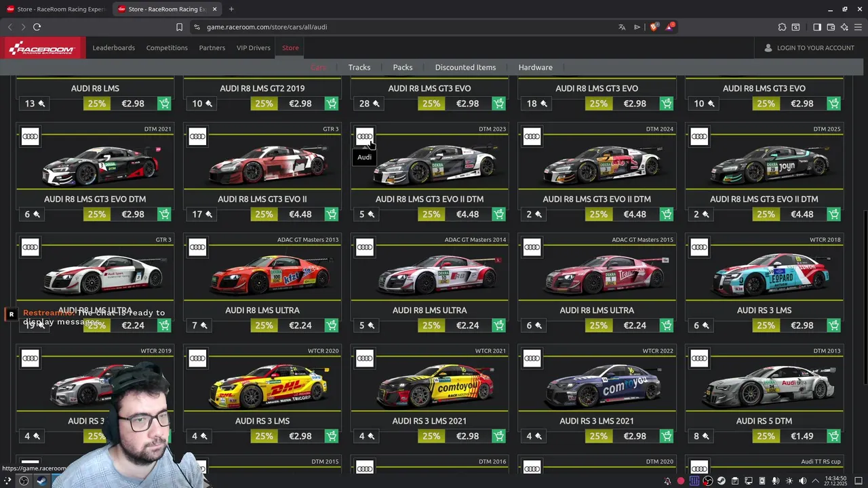Click the 25% discount badge on RS 5 DTM

click(766, 436)
